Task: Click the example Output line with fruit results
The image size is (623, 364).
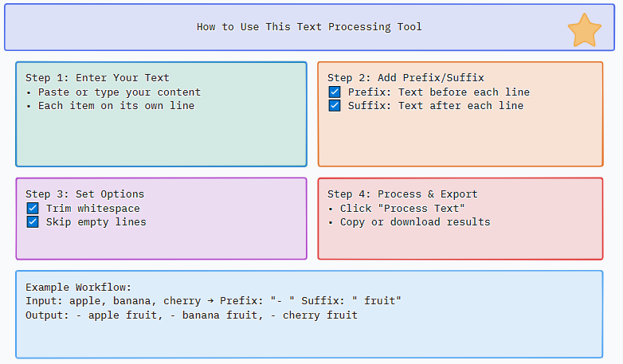Action: (x=191, y=315)
